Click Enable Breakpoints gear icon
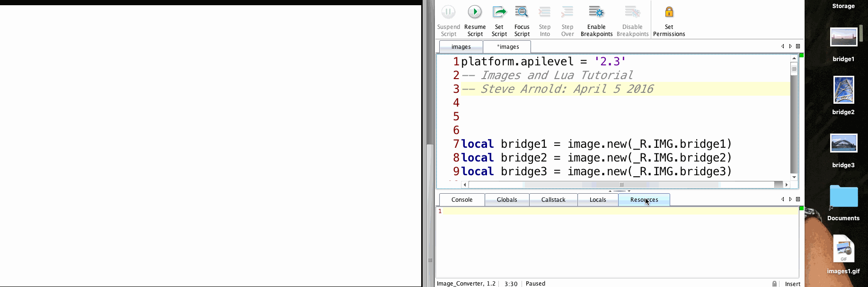The height and width of the screenshot is (287, 868). coord(596,12)
